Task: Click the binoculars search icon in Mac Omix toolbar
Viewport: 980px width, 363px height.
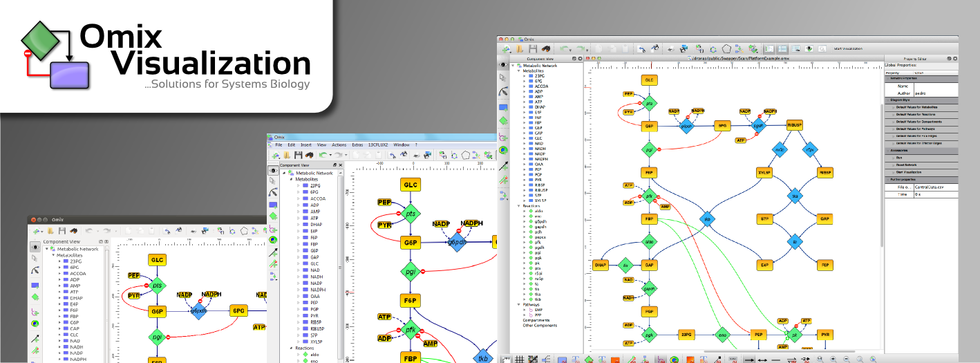Action: (x=546, y=49)
